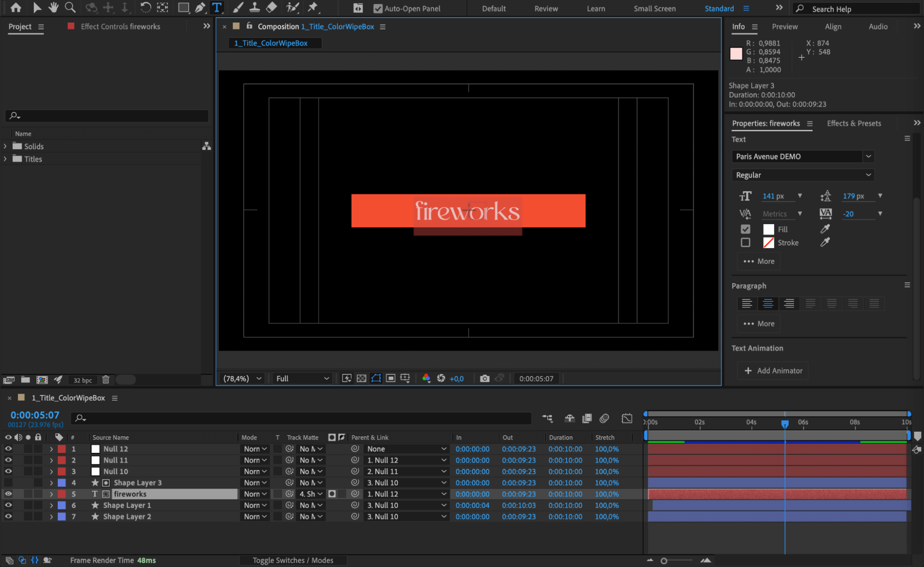Click Toggle Switches / Modes button

coord(293,560)
